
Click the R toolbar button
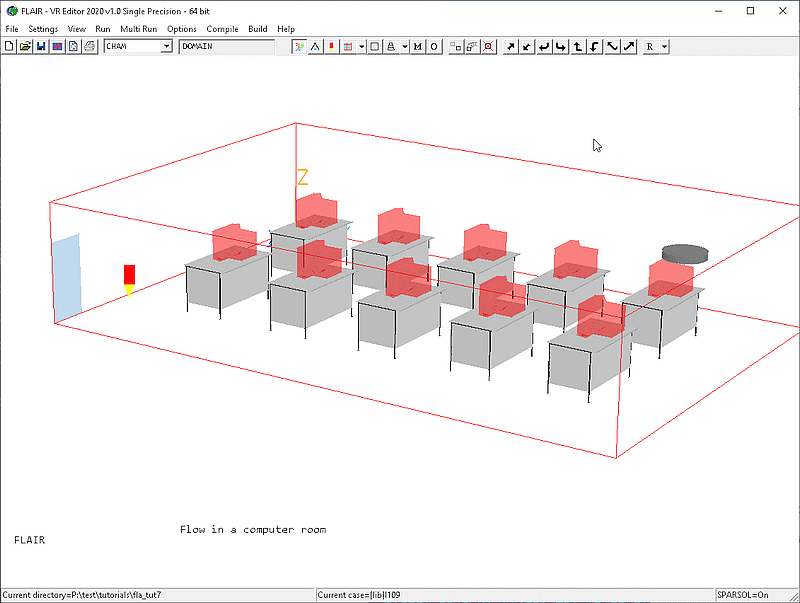pyautogui.click(x=650, y=46)
